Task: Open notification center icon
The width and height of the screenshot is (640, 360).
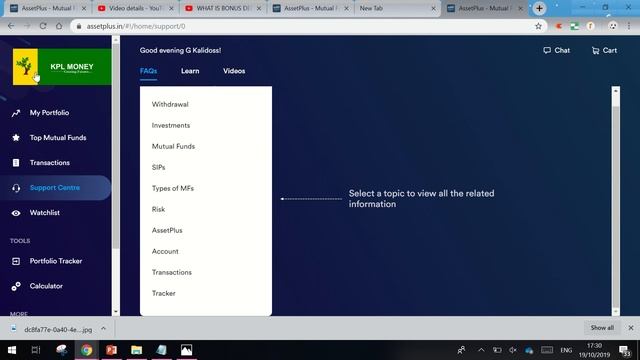Action: [624, 350]
